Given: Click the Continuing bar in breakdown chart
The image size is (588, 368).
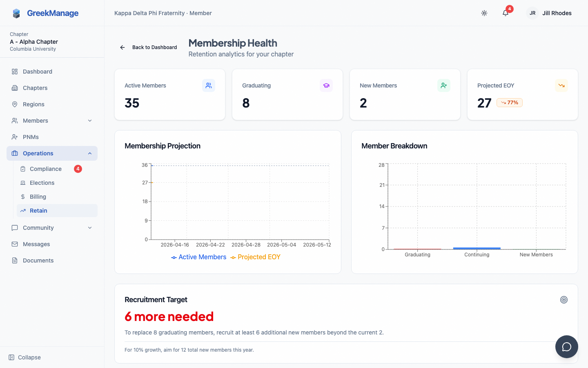Looking at the screenshot, I should click(x=477, y=248).
